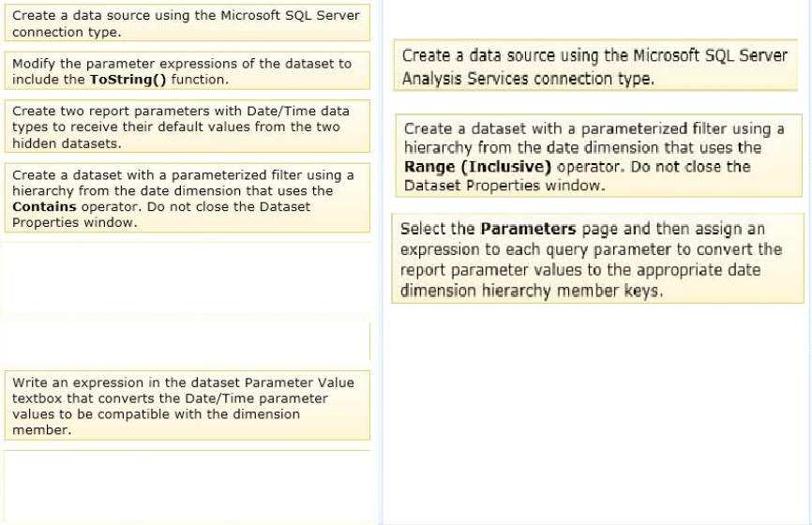Click the empty slot directly below the Contains step
The image size is (812, 525).
[188, 277]
